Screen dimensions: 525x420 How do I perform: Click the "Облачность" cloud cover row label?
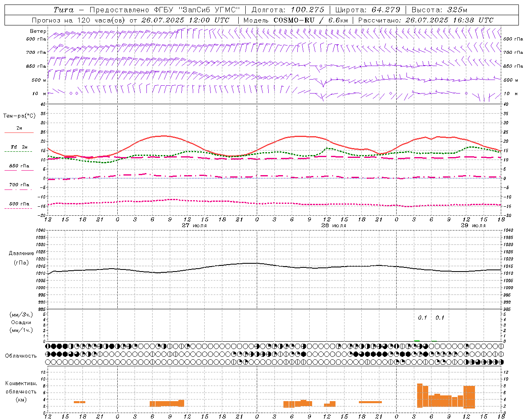(x=21, y=356)
